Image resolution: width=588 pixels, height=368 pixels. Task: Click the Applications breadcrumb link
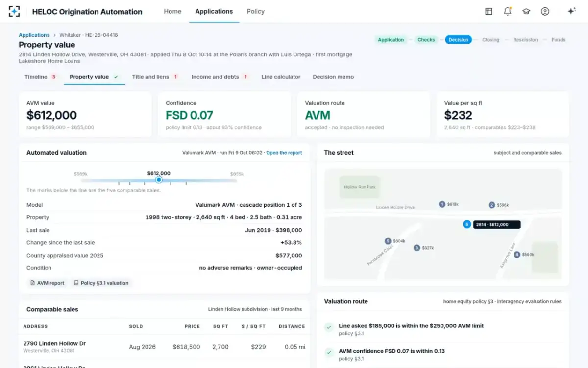(x=34, y=35)
